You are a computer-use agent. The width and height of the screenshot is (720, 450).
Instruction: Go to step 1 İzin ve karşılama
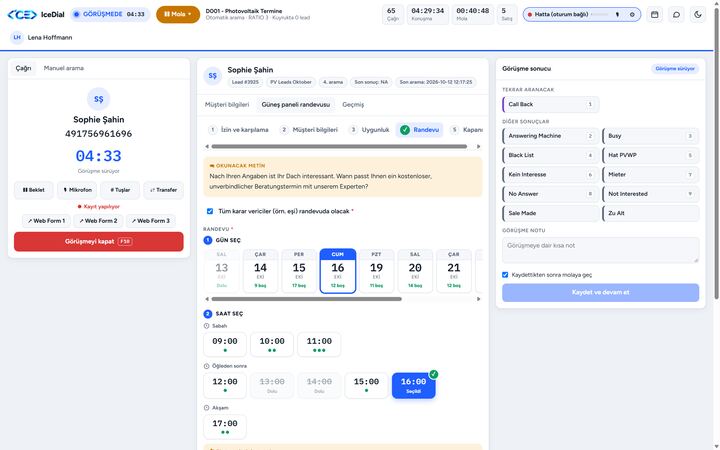click(x=239, y=130)
